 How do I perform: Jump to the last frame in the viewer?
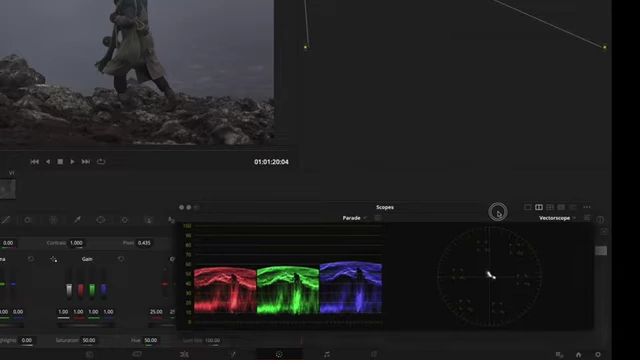(86, 162)
